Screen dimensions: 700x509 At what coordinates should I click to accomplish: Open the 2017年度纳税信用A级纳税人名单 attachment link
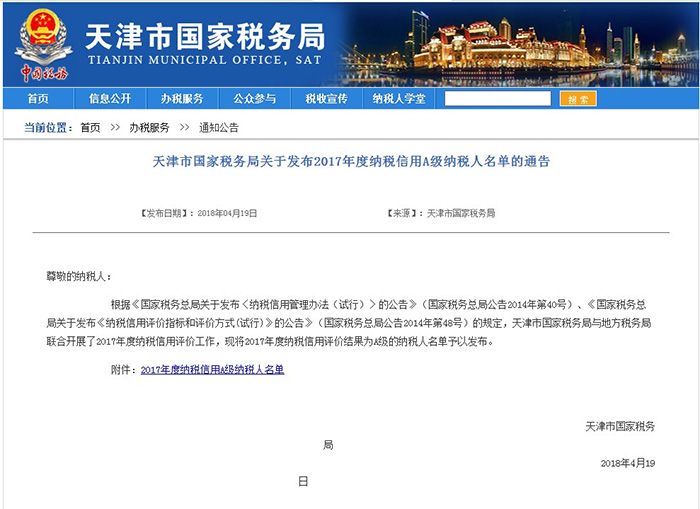212,370
